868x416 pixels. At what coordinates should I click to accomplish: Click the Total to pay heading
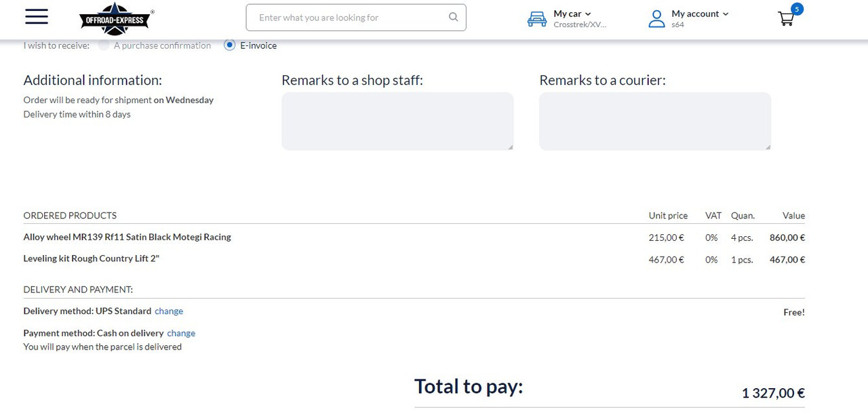(x=469, y=386)
